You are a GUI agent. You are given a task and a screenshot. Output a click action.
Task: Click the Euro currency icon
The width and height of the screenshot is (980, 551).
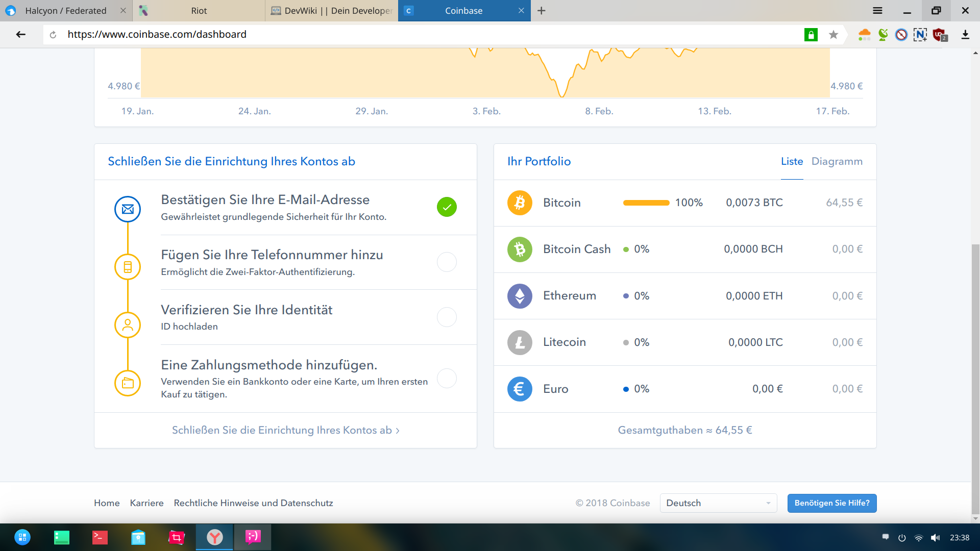520,389
